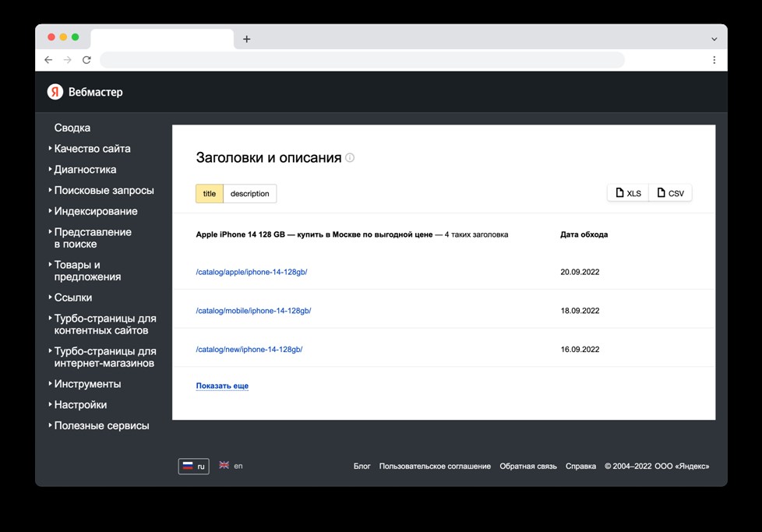
Task: Click the crawl date 20.09.2022
Action: (580, 272)
